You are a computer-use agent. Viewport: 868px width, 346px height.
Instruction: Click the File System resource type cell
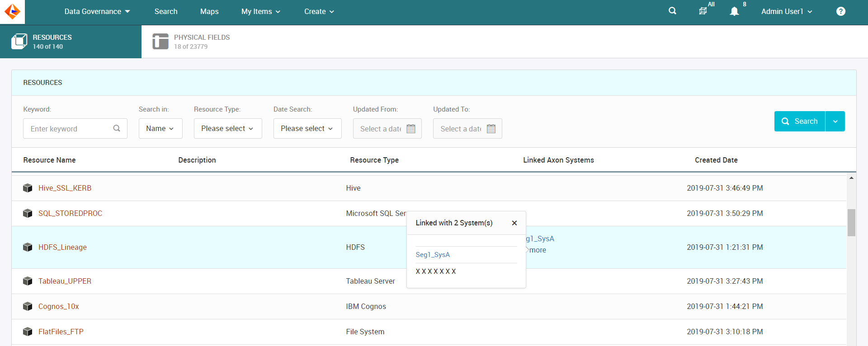tap(365, 332)
